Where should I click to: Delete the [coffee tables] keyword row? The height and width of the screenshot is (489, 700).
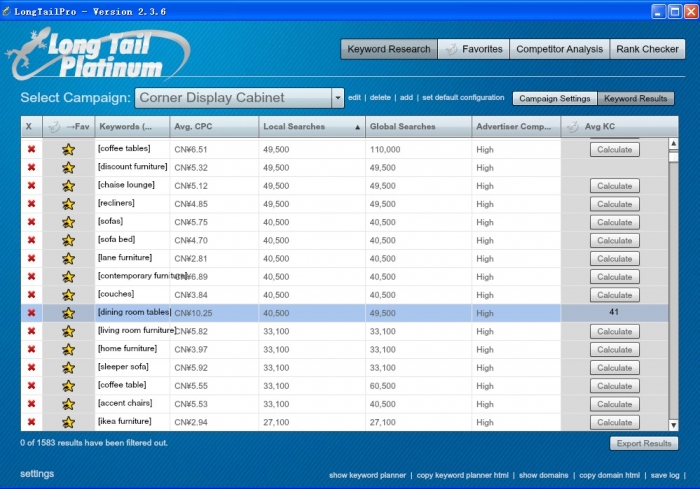point(31,149)
